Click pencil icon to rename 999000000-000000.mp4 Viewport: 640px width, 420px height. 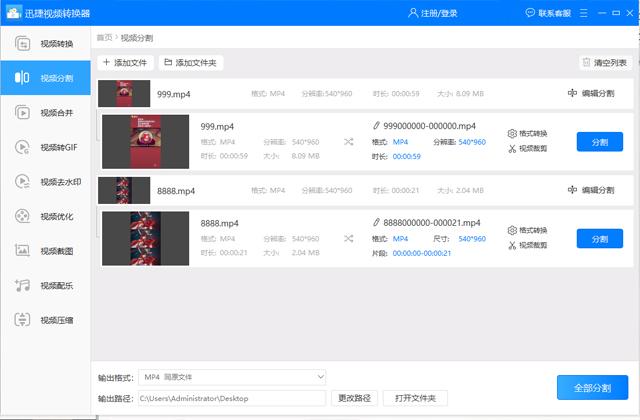tap(376, 125)
